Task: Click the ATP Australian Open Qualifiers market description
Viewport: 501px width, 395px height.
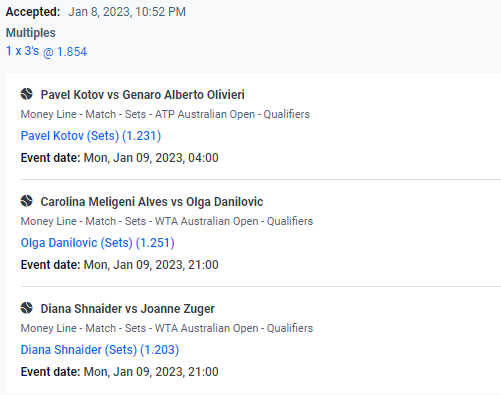Action: coord(165,114)
